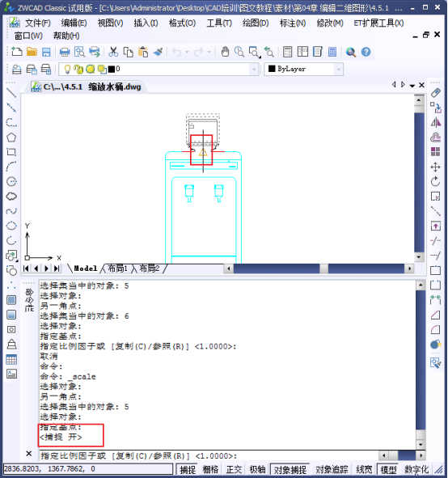Click the Move tool
This screenshot has height=478, width=448.
(436, 167)
